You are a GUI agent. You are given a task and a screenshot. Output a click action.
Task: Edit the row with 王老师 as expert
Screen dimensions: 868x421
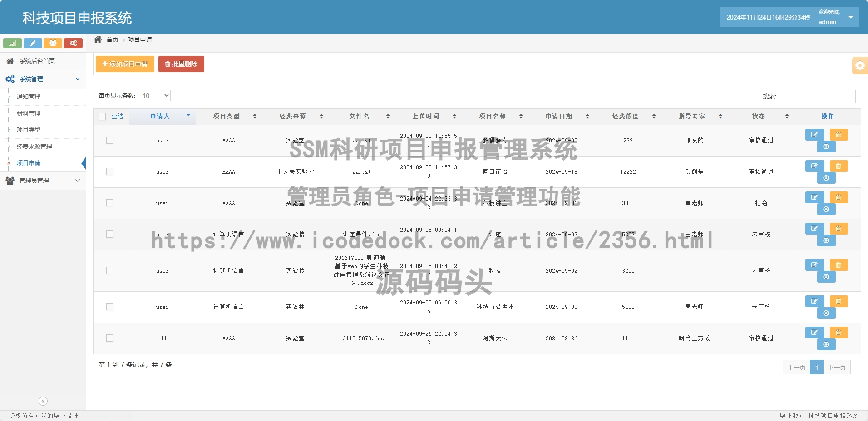pos(814,229)
